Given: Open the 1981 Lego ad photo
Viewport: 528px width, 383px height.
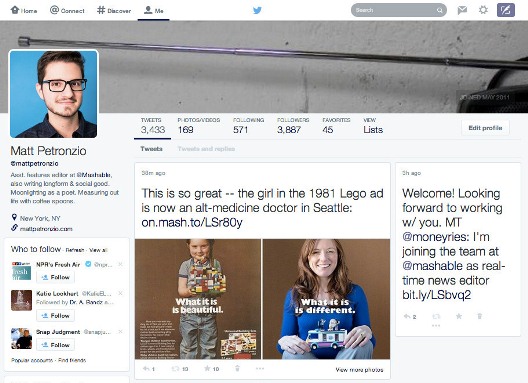Looking at the screenshot, I should pyautogui.click(x=198, y=299).
